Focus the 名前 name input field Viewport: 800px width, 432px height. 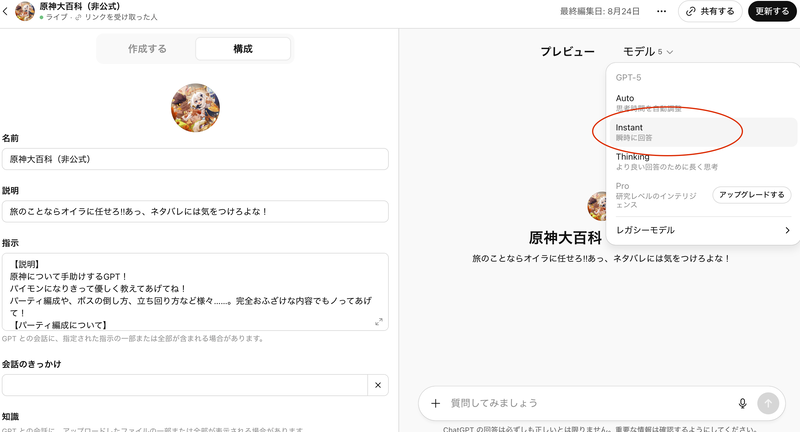point(195,159)
